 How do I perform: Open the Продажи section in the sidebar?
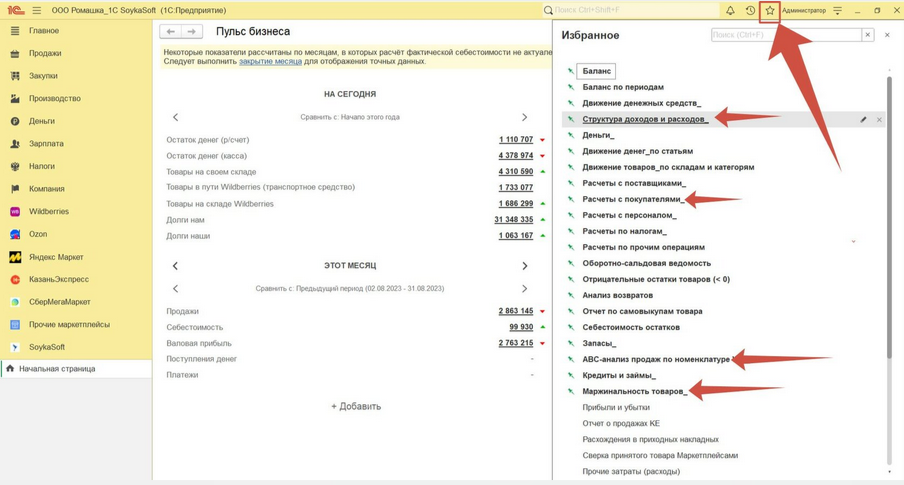[45, 53]
